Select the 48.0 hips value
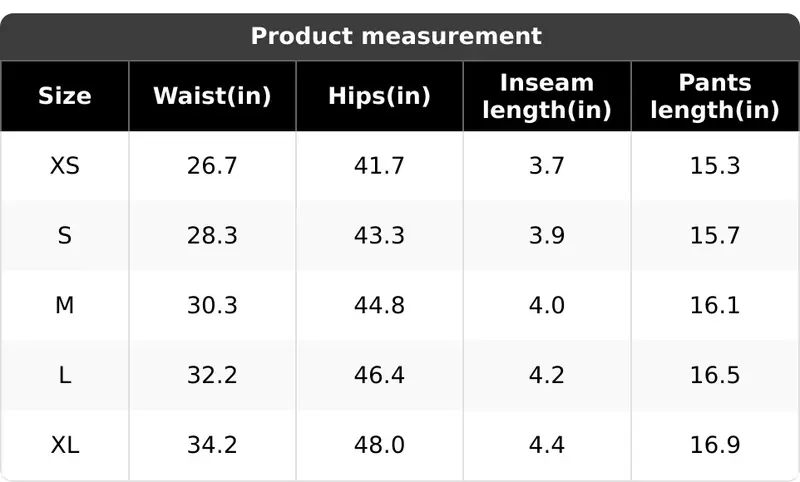 click(x=380, y=445)
